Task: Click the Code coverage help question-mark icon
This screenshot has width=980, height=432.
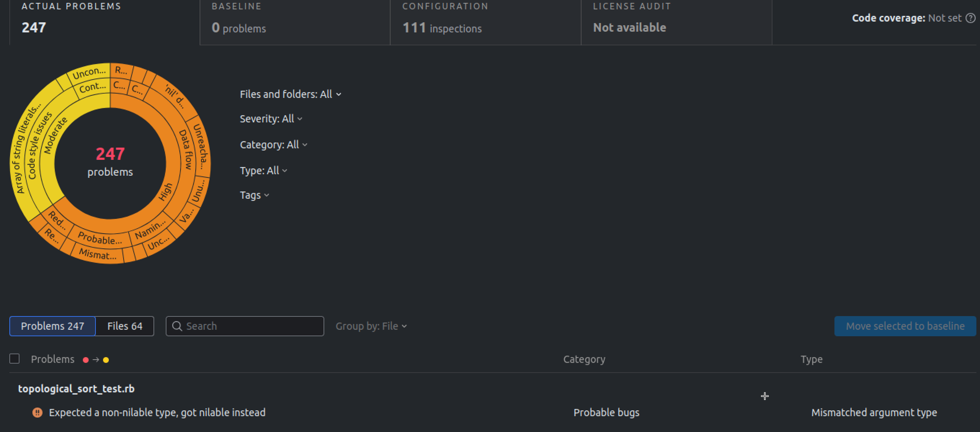Action: [x=971, y=18]
